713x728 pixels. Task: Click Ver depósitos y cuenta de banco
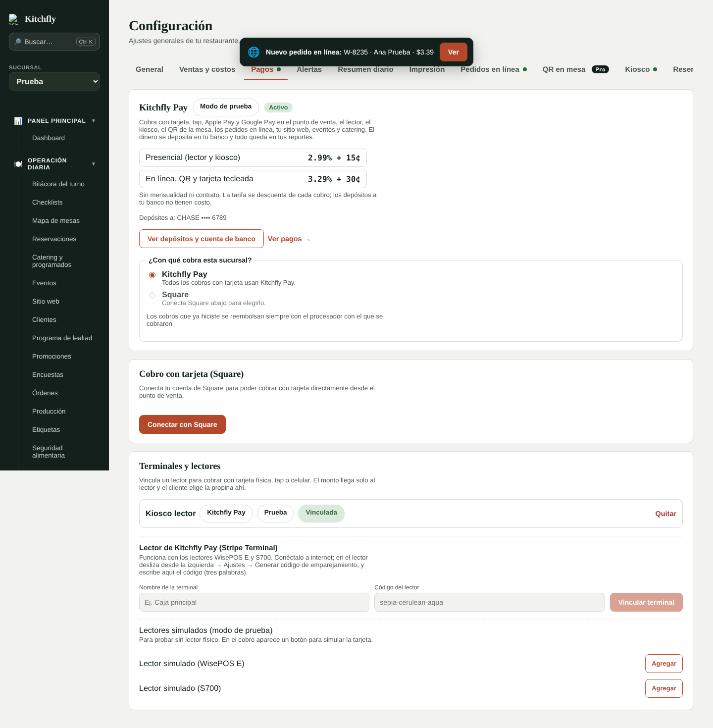pos(202,239)
